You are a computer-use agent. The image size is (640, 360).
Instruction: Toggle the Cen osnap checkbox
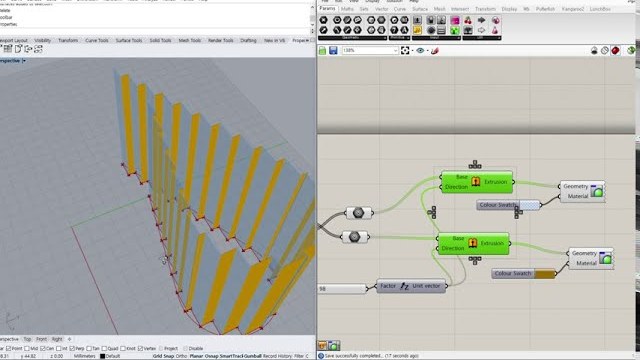(x=42, y=349)
